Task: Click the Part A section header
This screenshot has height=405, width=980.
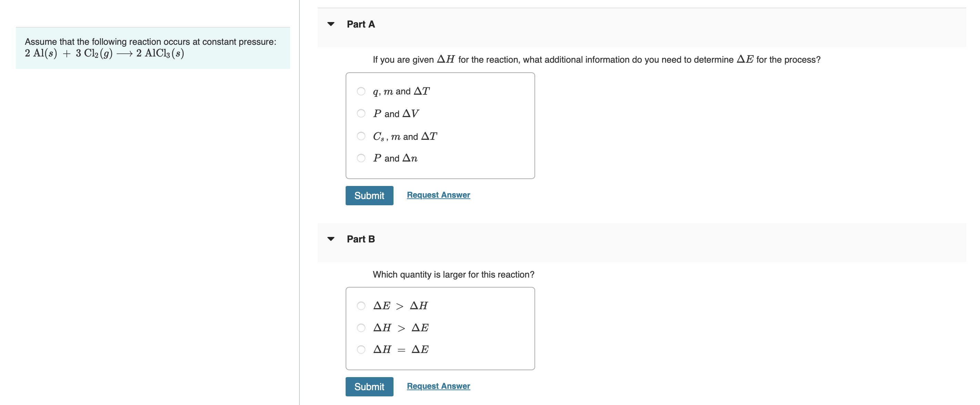Action: point(360,24)
